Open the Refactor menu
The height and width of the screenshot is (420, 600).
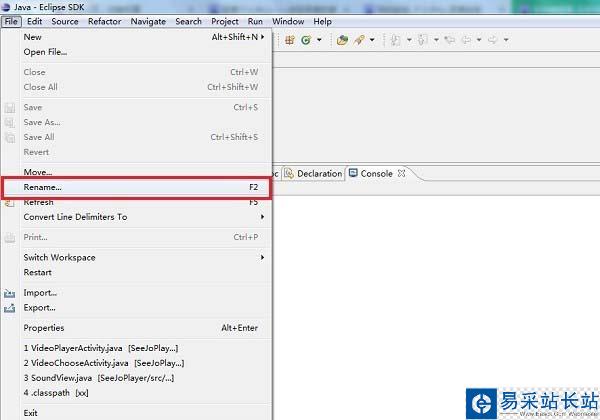tap(104, 21)
